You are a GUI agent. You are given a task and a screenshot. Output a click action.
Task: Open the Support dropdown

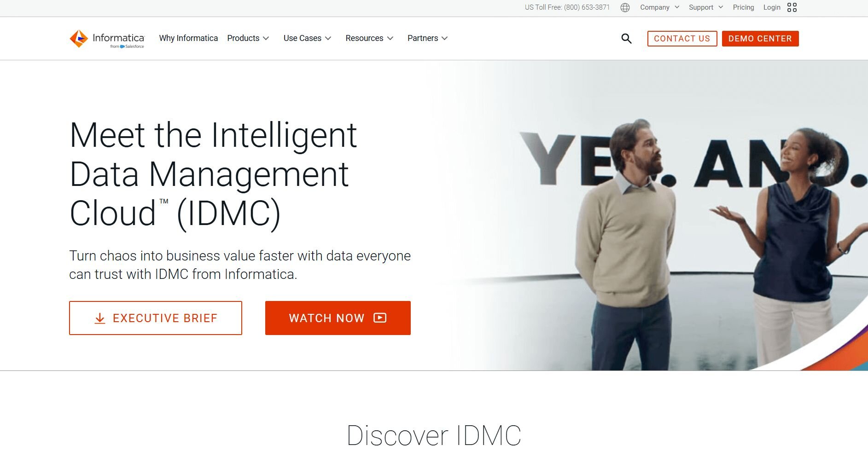[706, 7]
